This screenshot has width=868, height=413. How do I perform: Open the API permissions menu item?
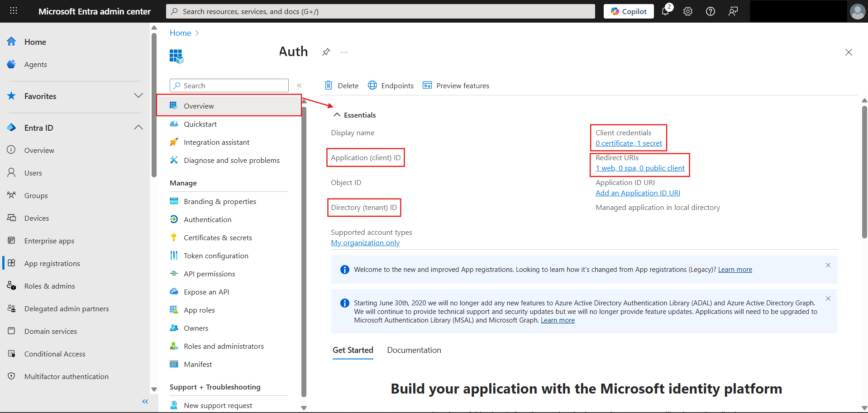(209, 274)
